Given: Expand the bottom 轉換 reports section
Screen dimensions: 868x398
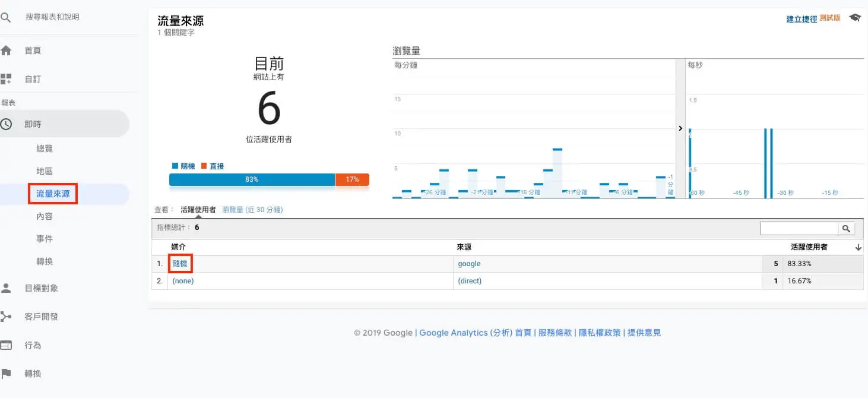Looking at the screenshot, I should coord(33,374).
